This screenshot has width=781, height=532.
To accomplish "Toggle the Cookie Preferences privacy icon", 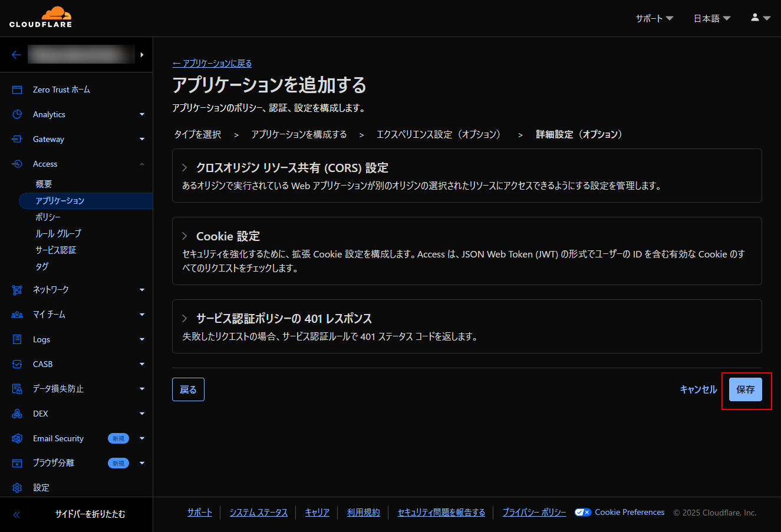I will click(x=583, y=512).
